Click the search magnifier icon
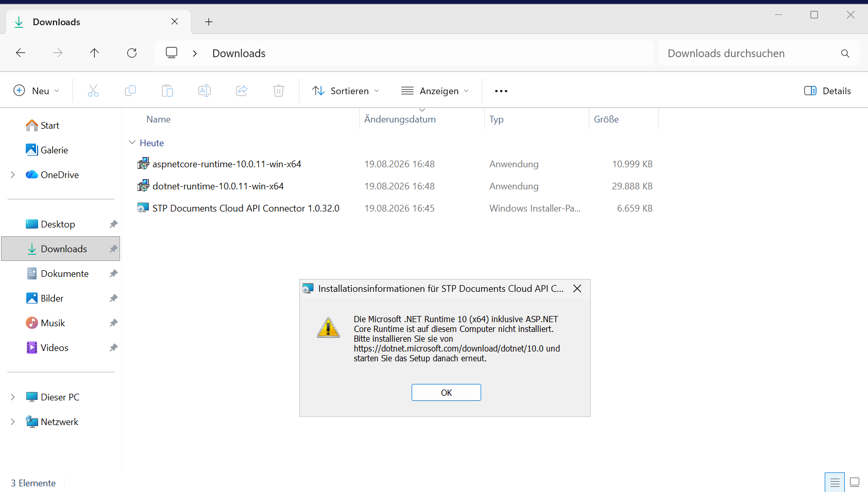868x492 pixels. [845, 54]
